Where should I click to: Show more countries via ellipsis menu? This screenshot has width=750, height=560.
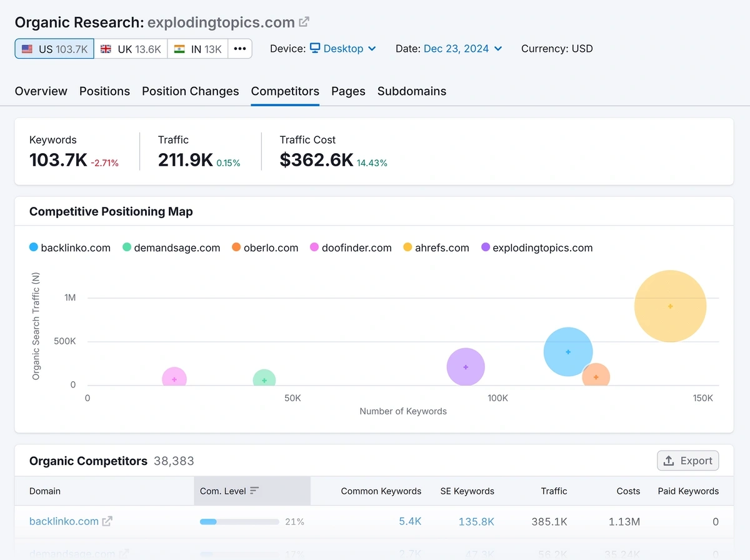click(x=240, y=48)
